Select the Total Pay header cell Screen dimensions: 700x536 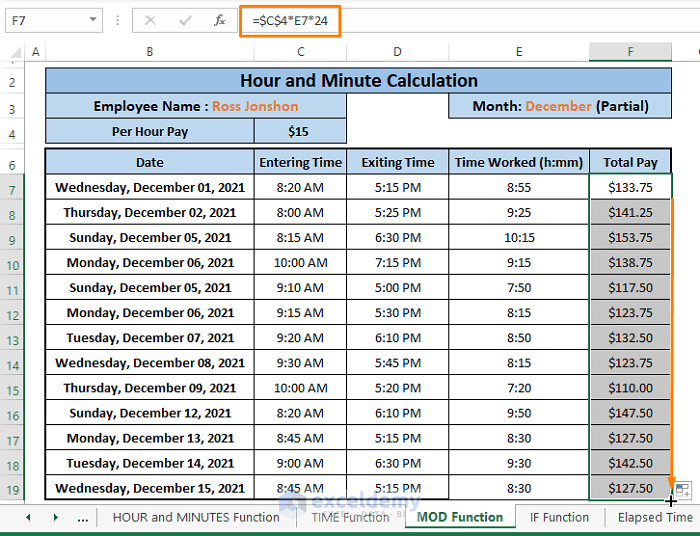coord(630,162)
